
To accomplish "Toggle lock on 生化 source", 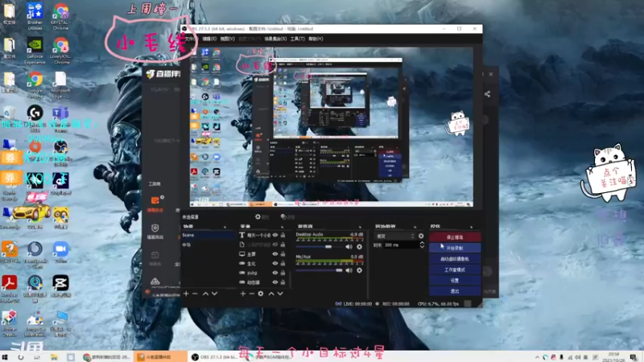I will (283, 264).
